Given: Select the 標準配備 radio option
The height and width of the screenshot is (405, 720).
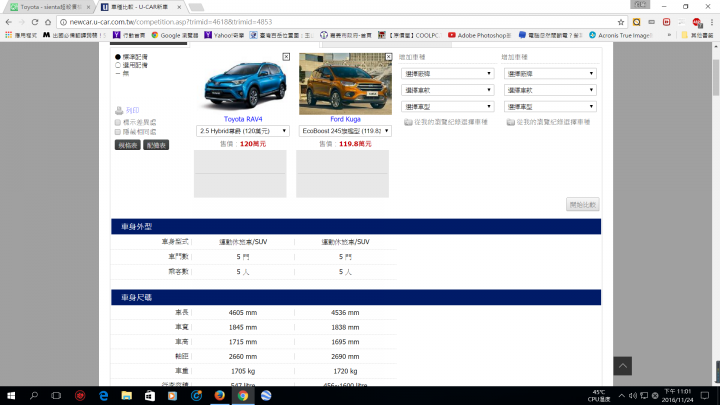Looking at the screenshot, I should pyautogui.click(x=117, y=57).
